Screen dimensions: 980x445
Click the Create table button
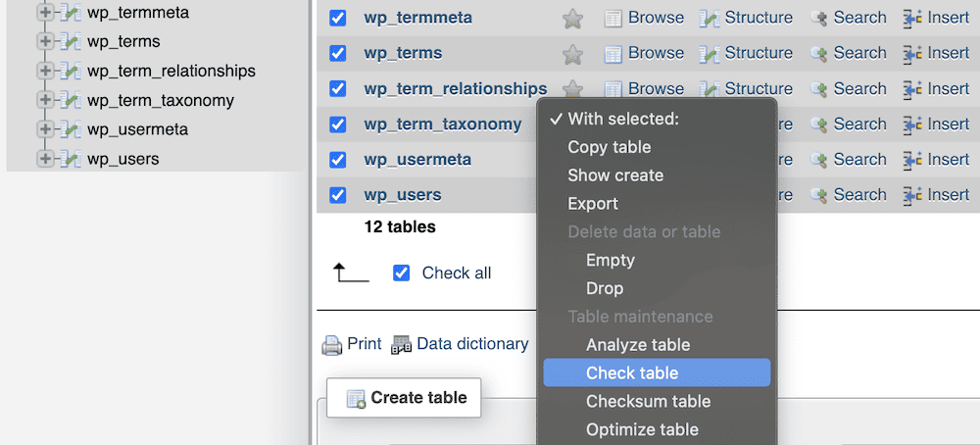(404, 398)
